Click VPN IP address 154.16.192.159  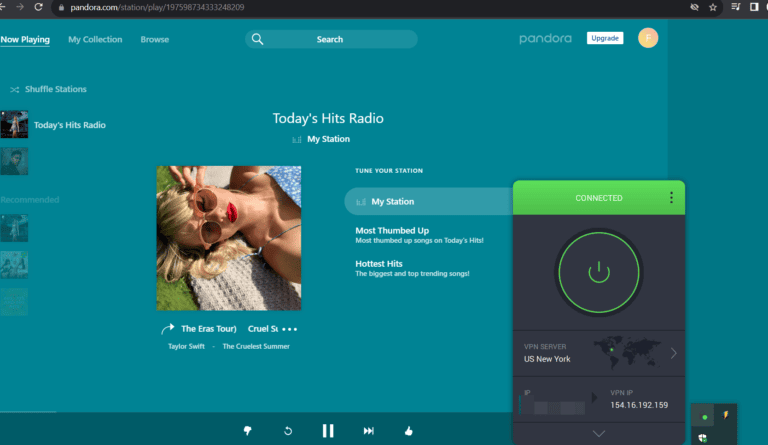click(x=639, y=405)
